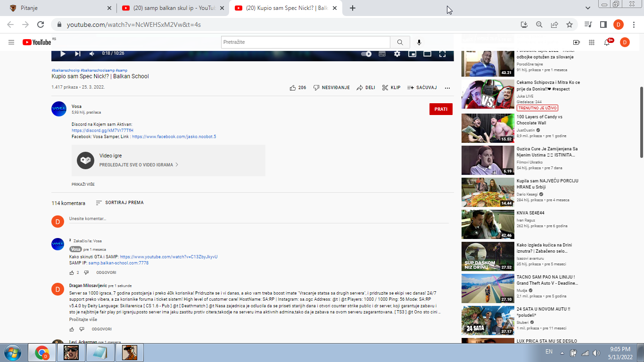This screenshot has width=644, height=362.
Task: Open the discord.gg invite link
Action: pos(103,131)
